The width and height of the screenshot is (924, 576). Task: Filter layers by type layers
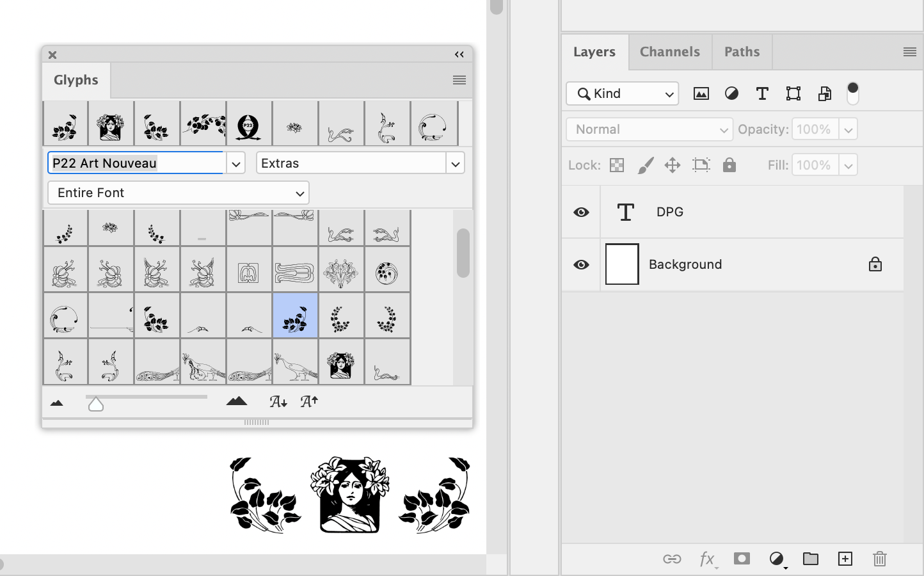coord(762,93)
